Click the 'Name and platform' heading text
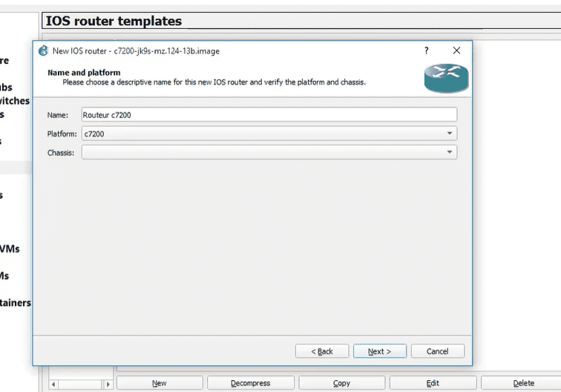Image resolution: width=561 pixels, height=392 pixels. point(84,73)
